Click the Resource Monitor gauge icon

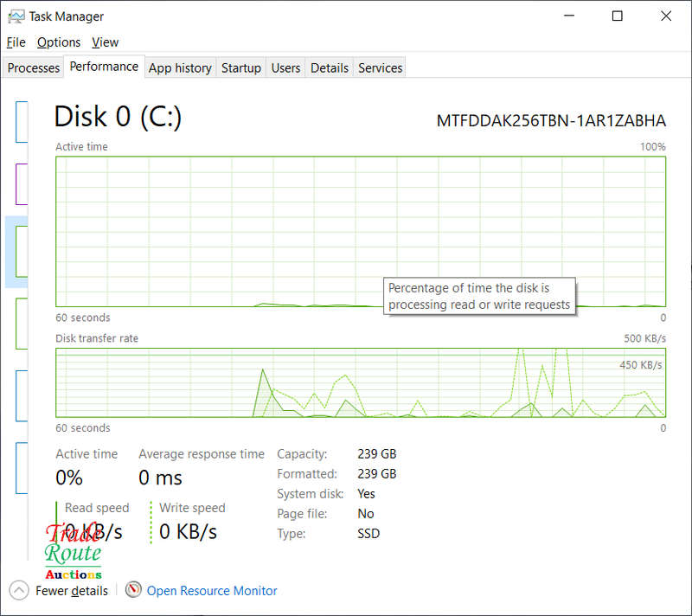pos(133,590)
